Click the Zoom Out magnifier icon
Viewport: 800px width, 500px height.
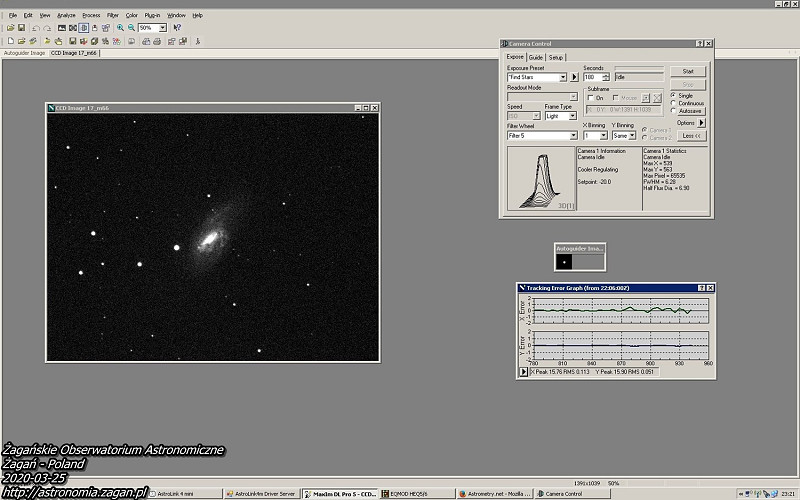131,28
